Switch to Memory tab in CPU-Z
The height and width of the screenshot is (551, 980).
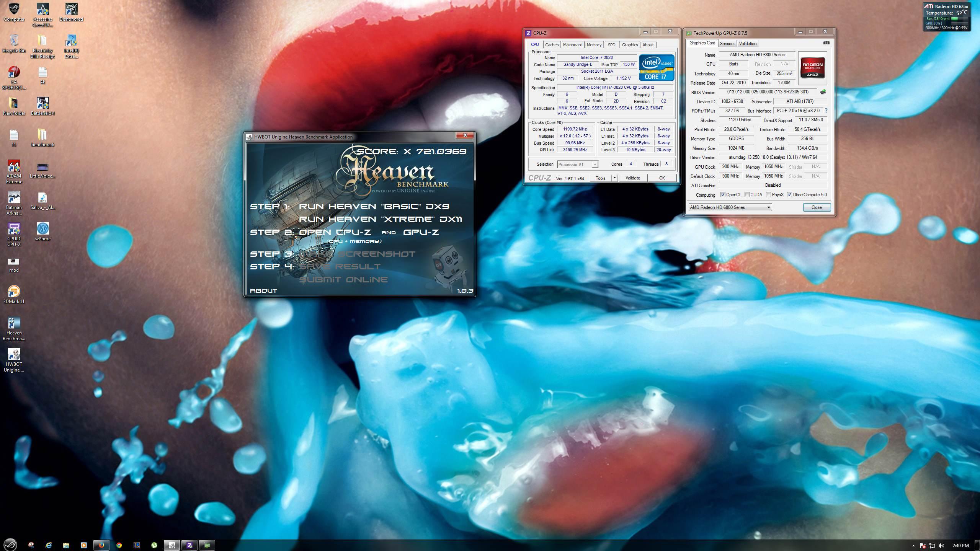pos(594,45)
